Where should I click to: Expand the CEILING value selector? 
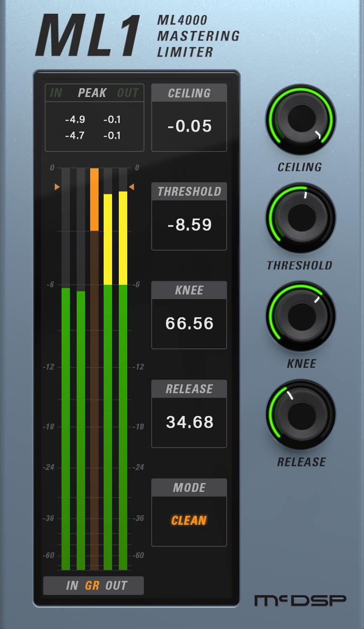point(189,126)
